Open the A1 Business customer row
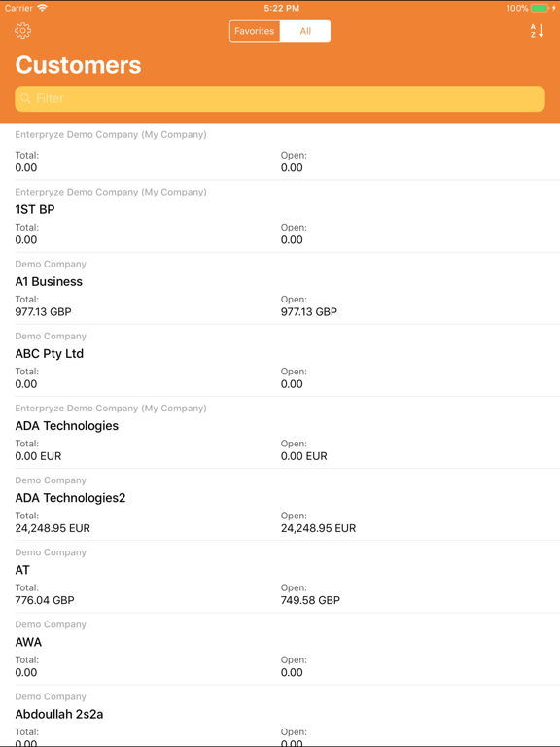The width and height of the screenshot is (560, 747). tap(280, 288)
